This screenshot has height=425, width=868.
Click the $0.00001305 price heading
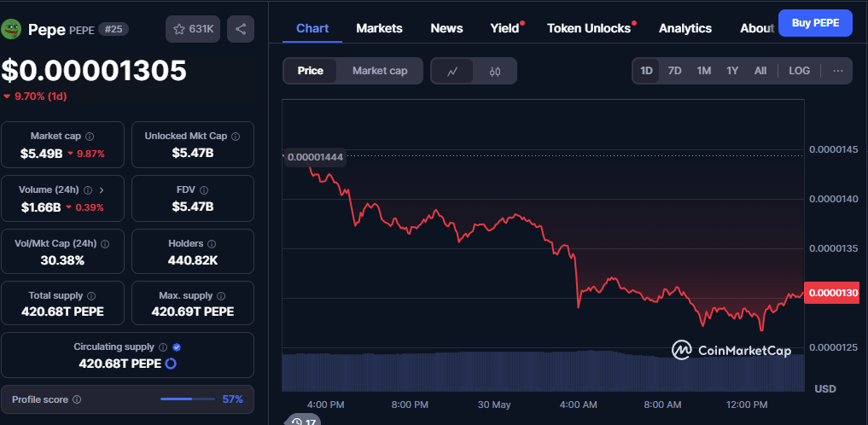tap(94, 70)
